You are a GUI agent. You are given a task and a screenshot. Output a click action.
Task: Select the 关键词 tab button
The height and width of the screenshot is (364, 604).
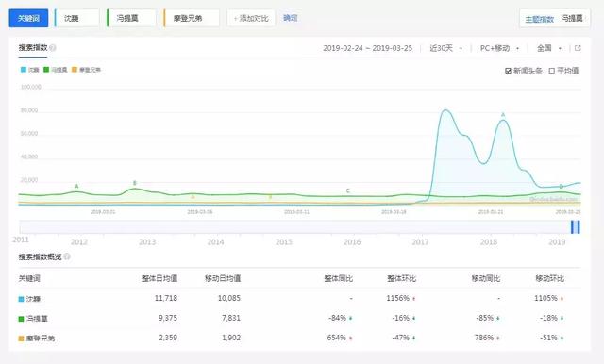pos(28,18)
